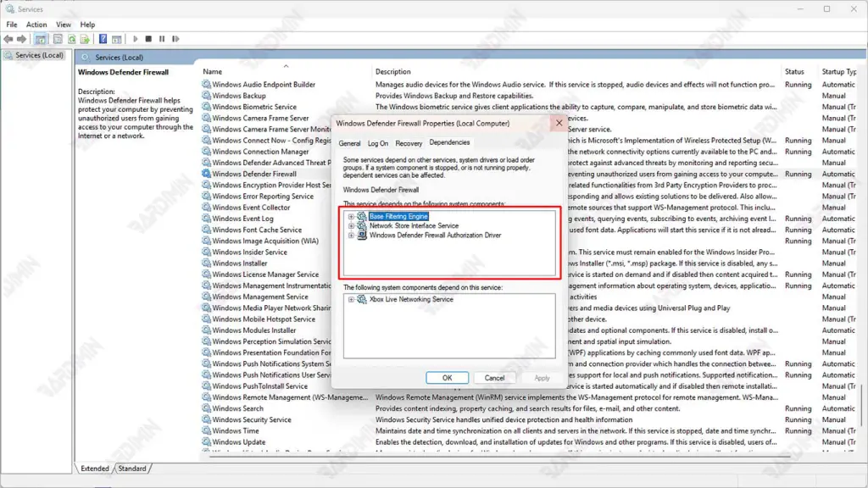Toggle the show/hide console tree icon
868x488 pixels.
pos(41,39)
